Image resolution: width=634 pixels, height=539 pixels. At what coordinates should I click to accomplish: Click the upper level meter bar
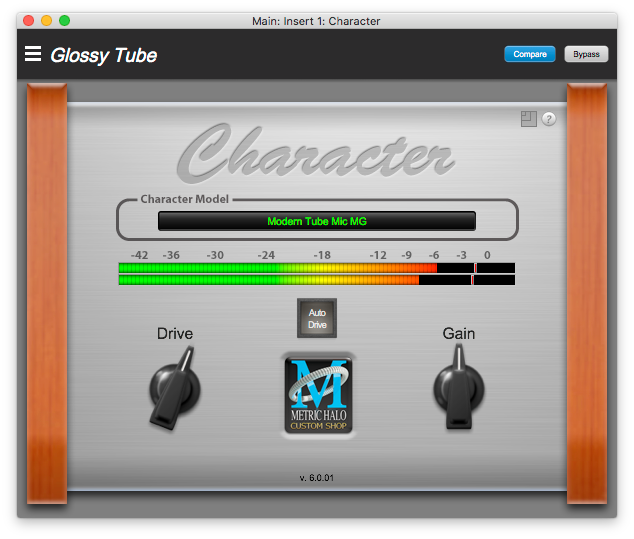(x=316, y=268)
